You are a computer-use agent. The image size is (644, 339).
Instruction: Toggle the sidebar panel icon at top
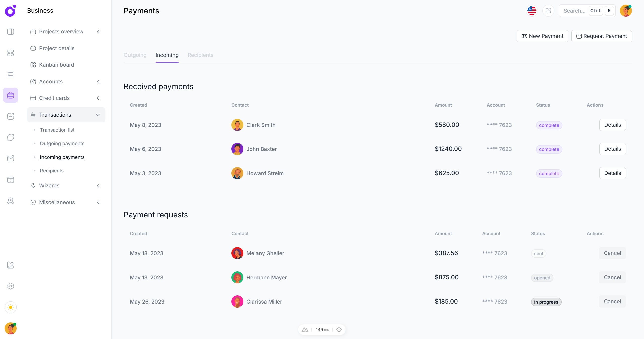tap(11, 32)
